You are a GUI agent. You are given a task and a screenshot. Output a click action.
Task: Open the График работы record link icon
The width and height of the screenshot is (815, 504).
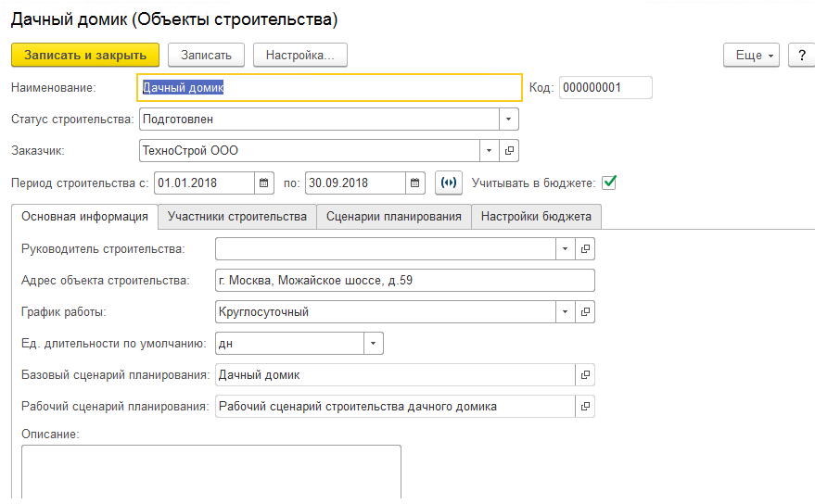pyautogui.click(x=585, y=311)
